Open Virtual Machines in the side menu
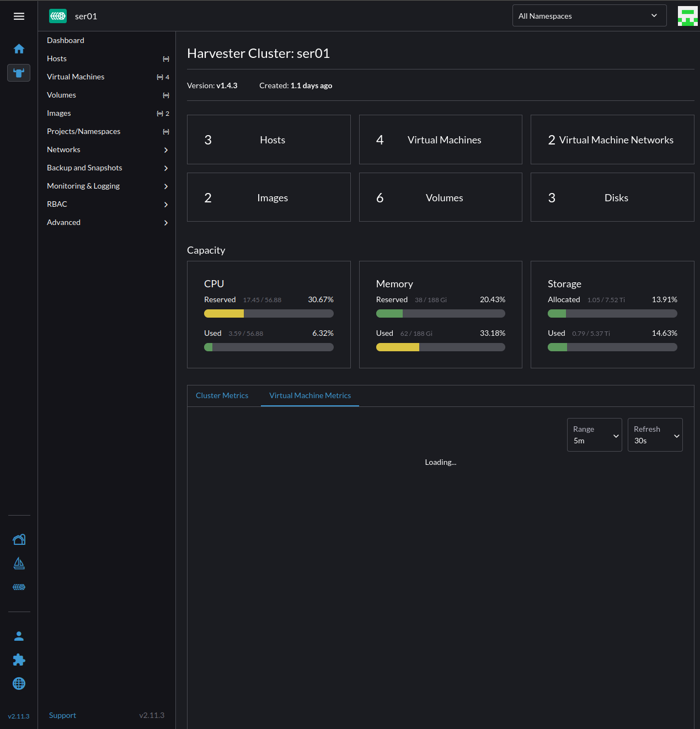Image resolution: width=700 pixels, height=729 pixels. click(x=76, y=77)
